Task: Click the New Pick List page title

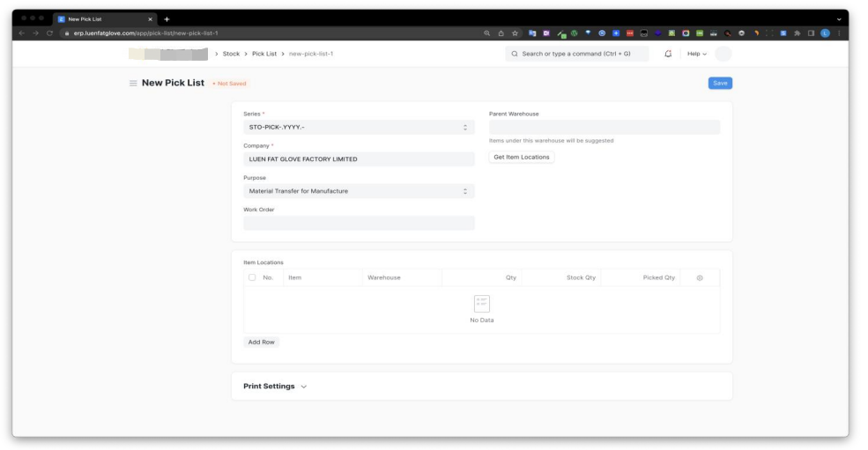Action: [x=173, y=83]
